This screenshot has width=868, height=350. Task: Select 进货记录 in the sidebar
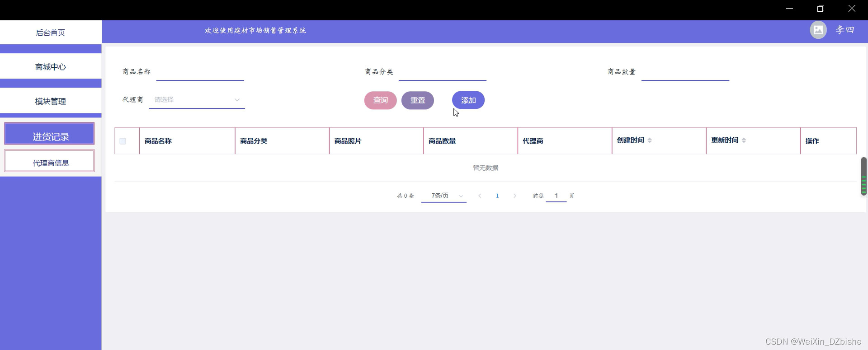50,134
